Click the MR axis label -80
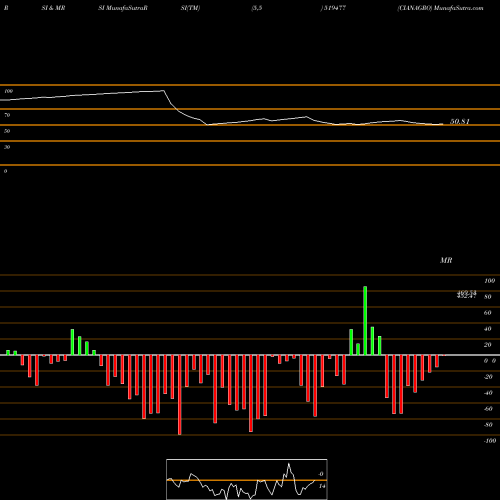The width and height of the screenshot is (500, 500). click(x=488, y=425)
